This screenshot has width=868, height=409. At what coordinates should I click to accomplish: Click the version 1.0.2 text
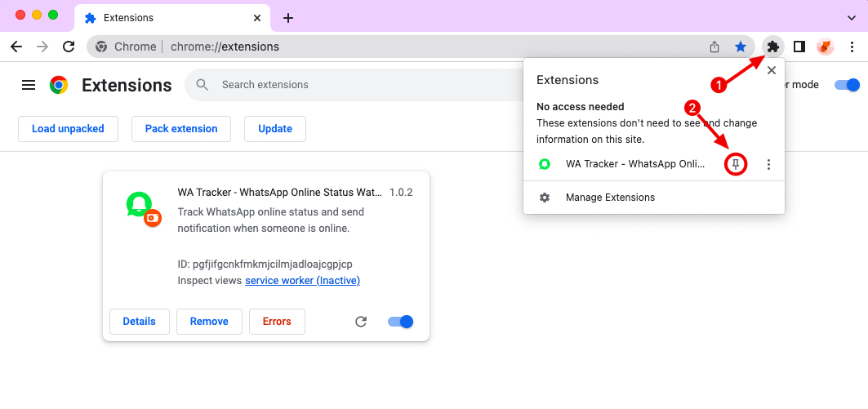pyautogui.click(x=402, y=193)
